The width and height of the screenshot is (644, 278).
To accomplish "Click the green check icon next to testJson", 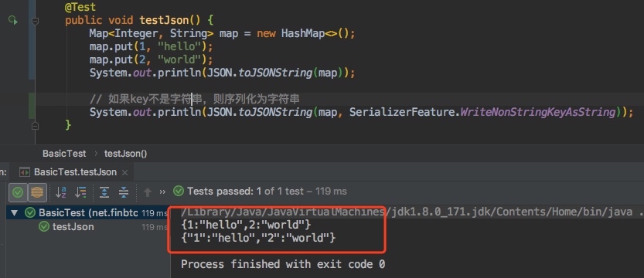I will [x=44, y=227].
